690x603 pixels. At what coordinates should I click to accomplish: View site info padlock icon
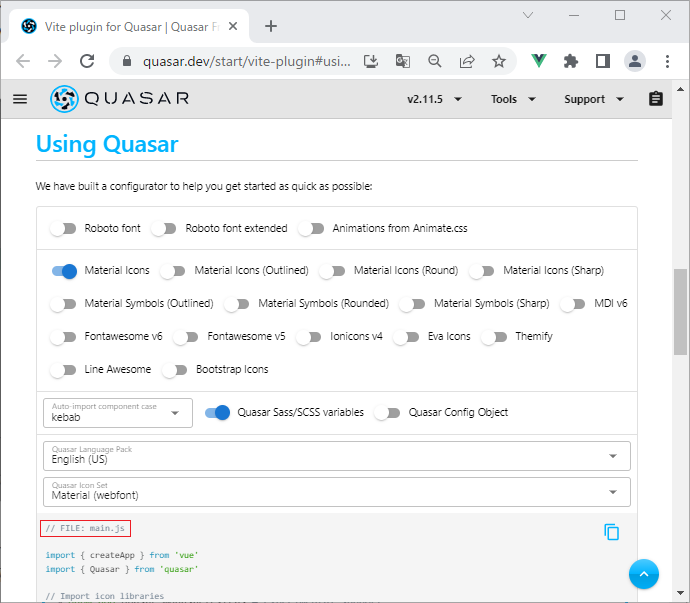[x=127, y=61]
